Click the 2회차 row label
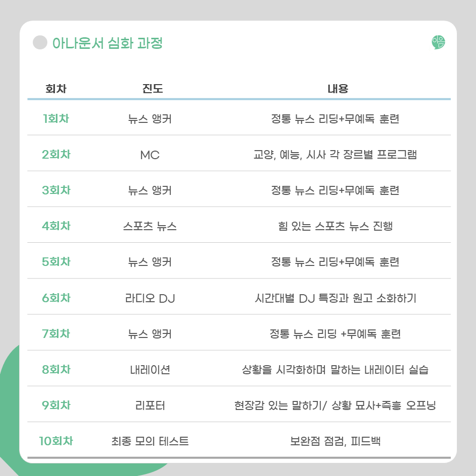Image resolution: width=476 pixels, height=476 pixels. (x=56, y=155)
